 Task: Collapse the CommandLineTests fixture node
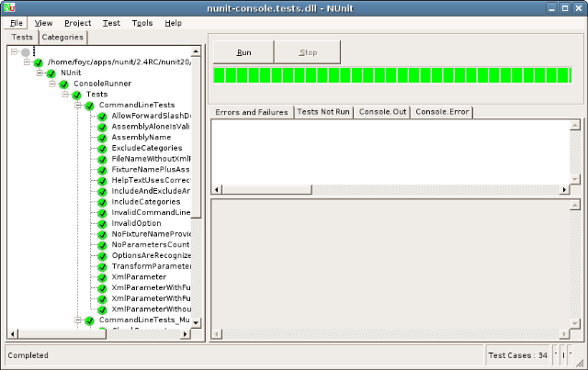pyautogui.click(x=79, y=106)
